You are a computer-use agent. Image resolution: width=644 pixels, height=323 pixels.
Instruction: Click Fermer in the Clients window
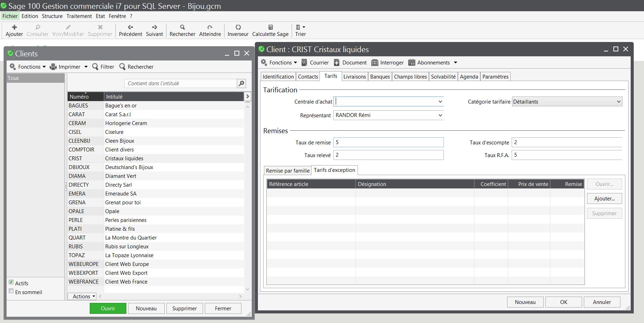click(x=223, y=308)
